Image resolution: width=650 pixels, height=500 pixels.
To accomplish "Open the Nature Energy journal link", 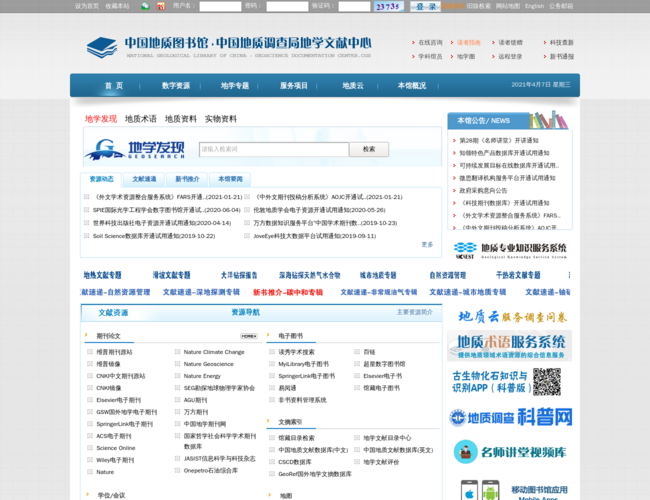I will click(x=202, y=376).
